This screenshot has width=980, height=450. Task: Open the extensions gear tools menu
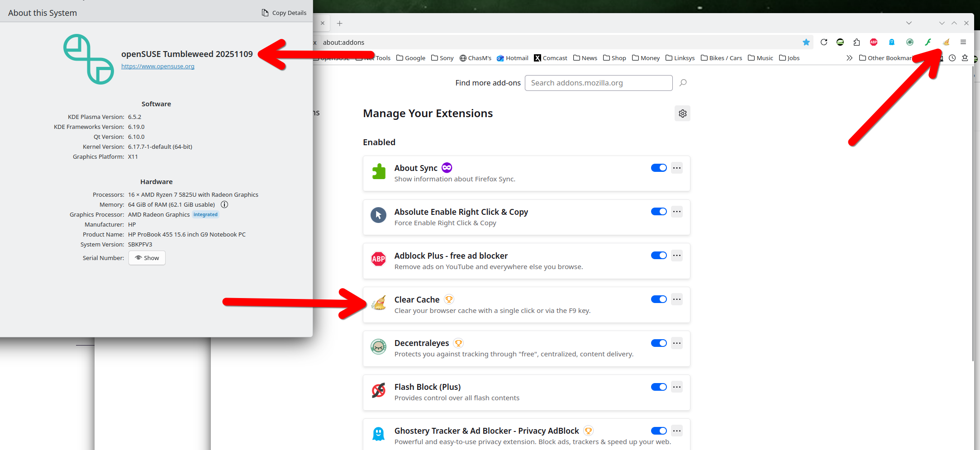click(682, 114)
